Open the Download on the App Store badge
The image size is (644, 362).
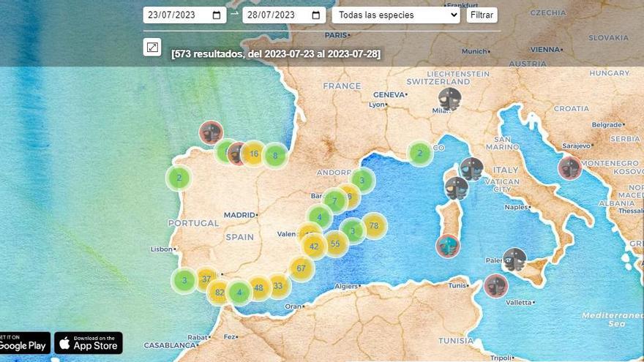[x=89, y=343]
